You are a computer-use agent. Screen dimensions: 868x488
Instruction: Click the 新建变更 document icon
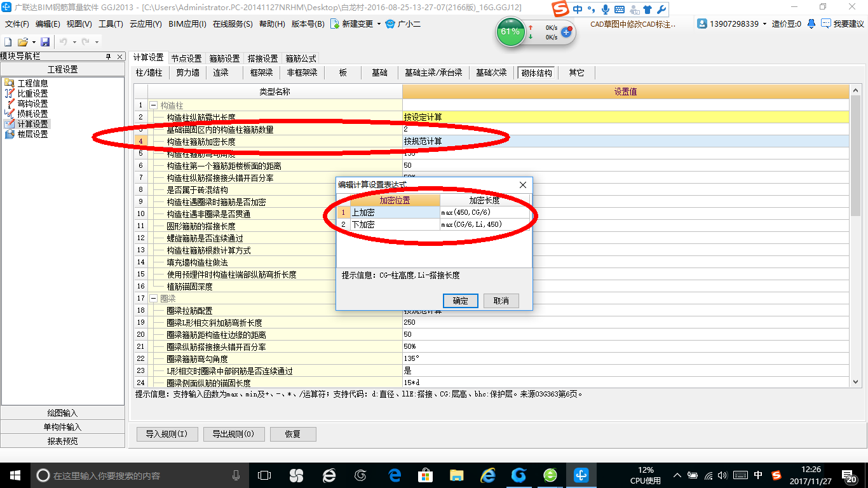pos(336,24)
